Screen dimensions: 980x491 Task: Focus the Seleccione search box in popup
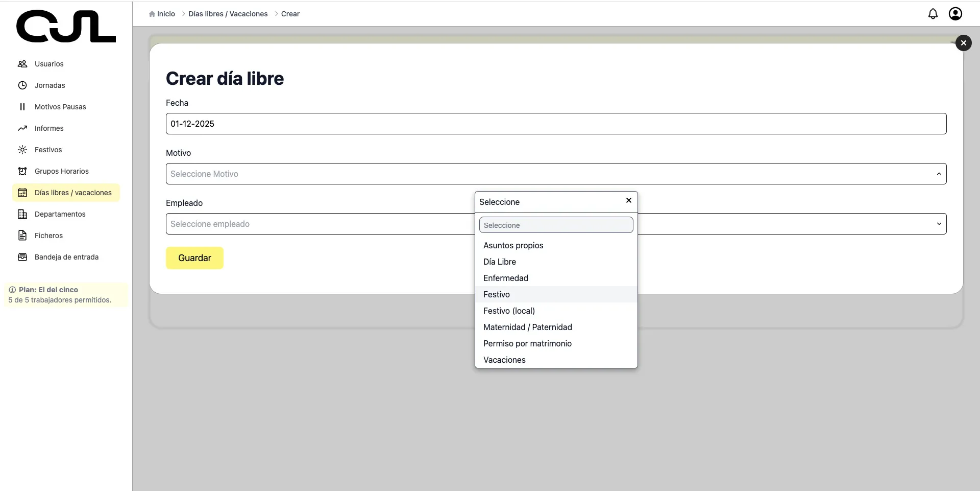click(556, 225)
